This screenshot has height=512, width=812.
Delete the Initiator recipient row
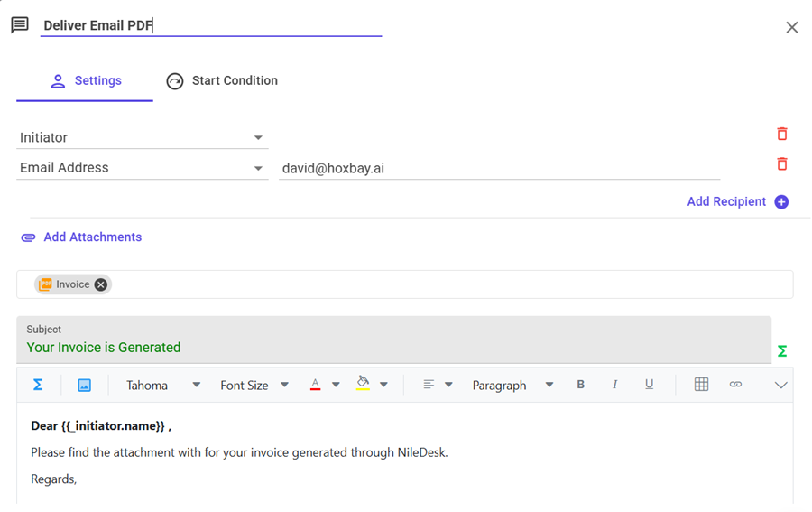781,134
